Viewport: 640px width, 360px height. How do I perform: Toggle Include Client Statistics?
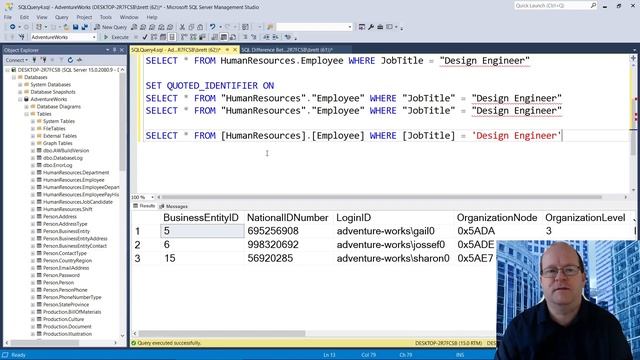[202, 37]
